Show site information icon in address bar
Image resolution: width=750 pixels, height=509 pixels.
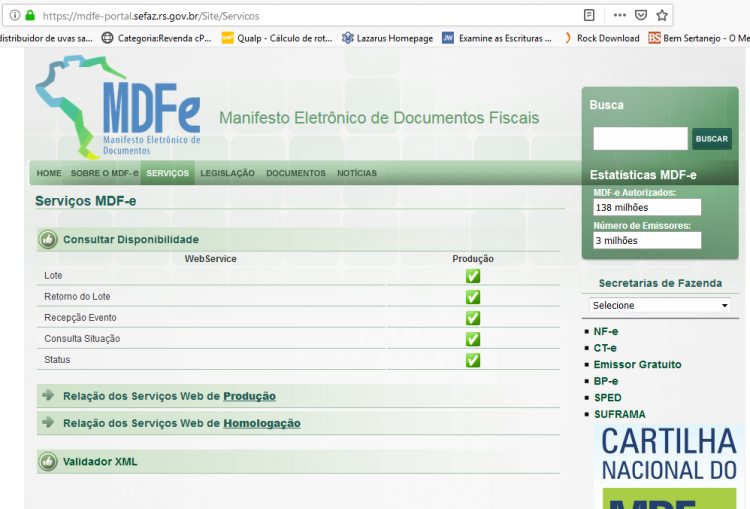pos(15,15)
